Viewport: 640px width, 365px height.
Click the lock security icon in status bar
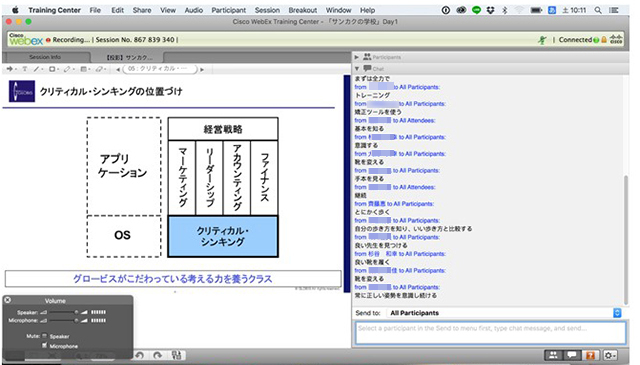[x=604, y=40]
